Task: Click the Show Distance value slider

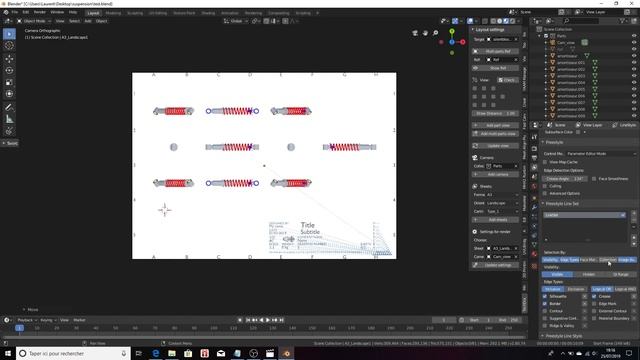Action: (496, 113)
